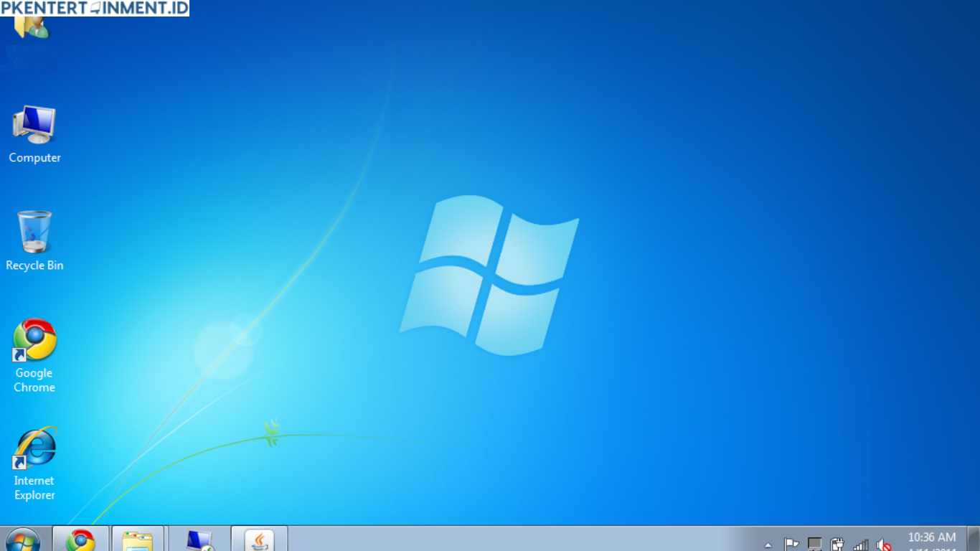This screenshot has height=551, width=980.
Task: Click the gray square tray icon
Action: pyautogui.click(x=814, y=545)
